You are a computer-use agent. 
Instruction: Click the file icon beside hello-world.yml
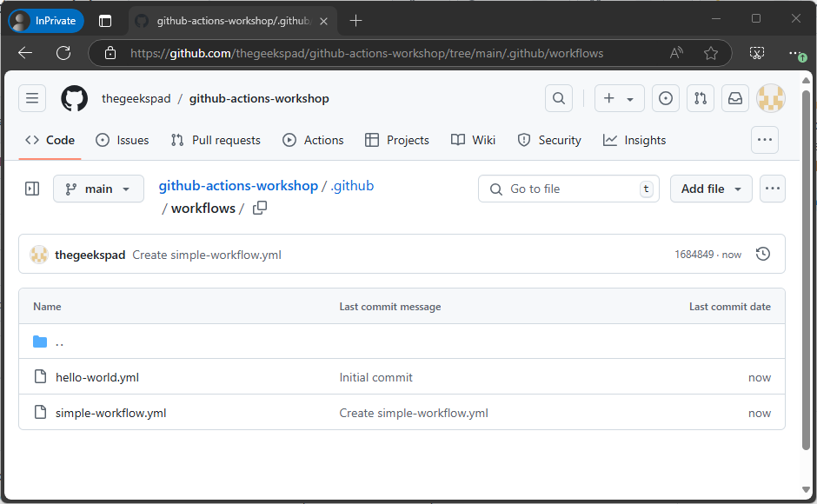pos(40,376)
